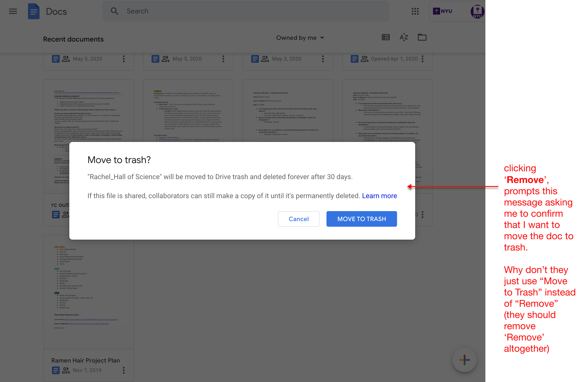This screenshot has height=382, width=588.
Task: Click the NYU organization logo
Action: tap(443, 11)
